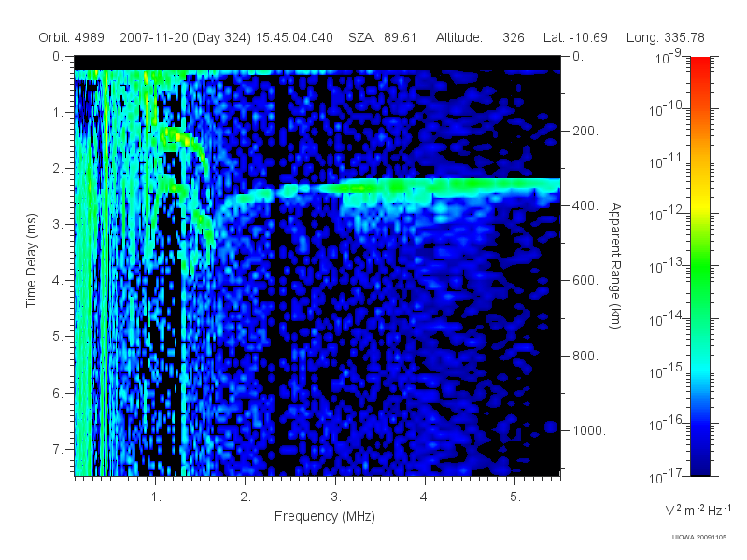Click the 'Lat: -10.69' text

(x=575, y=37)
